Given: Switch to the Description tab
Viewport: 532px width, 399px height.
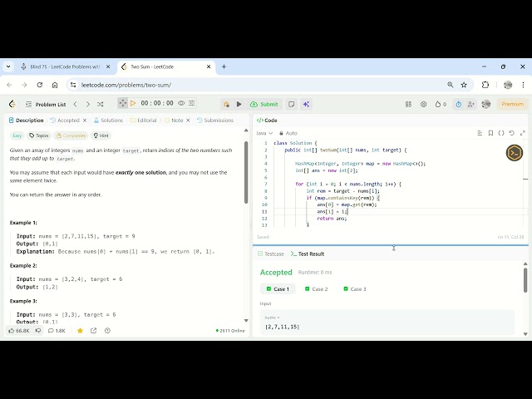Looking at the screenshot, I should click(26, 121).
